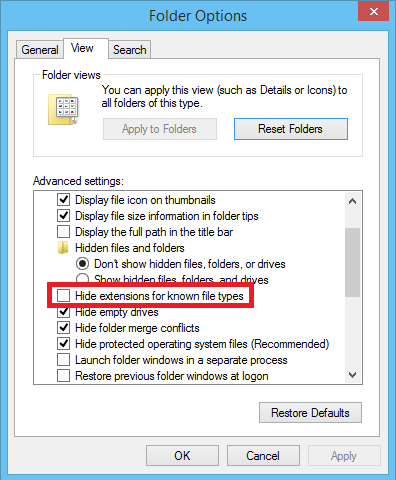Check Hide extensions for known file types
Viewport: 396px width, 480px height.
click(63, 296)
